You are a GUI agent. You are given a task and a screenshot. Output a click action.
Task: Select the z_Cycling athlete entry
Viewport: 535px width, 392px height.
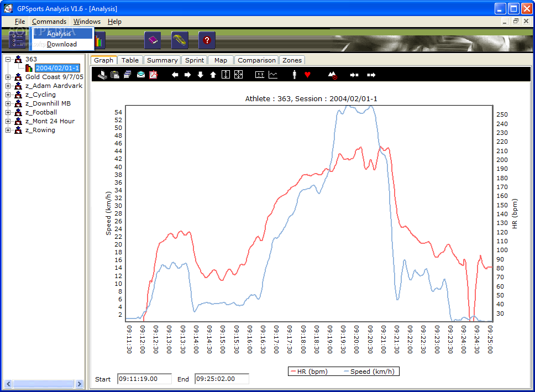pos(40,95)
